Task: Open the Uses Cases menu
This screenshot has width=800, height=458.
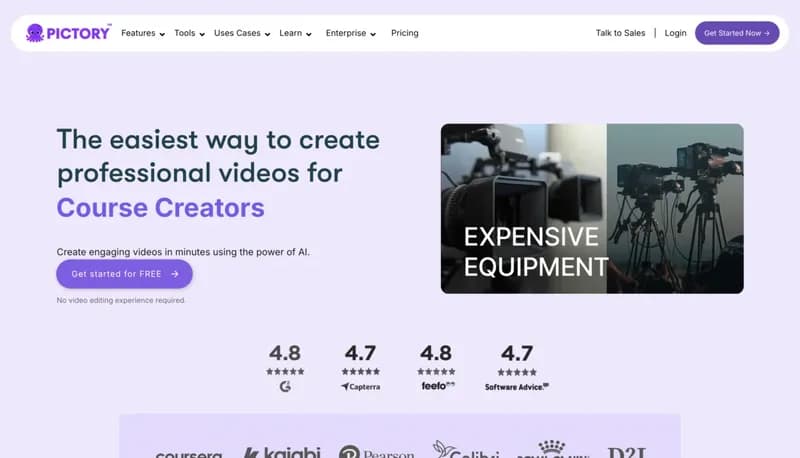Action: tap(237, 33)
